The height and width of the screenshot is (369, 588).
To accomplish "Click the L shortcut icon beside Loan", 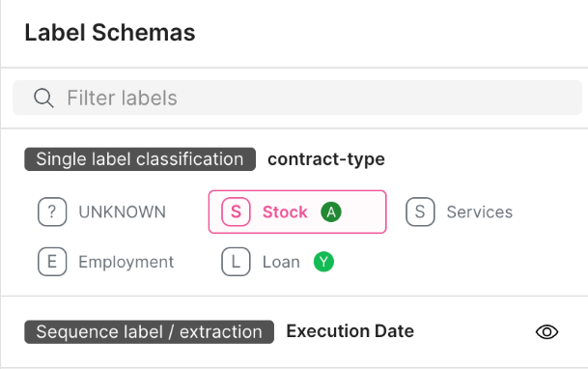I will click(x=236, y=262).
